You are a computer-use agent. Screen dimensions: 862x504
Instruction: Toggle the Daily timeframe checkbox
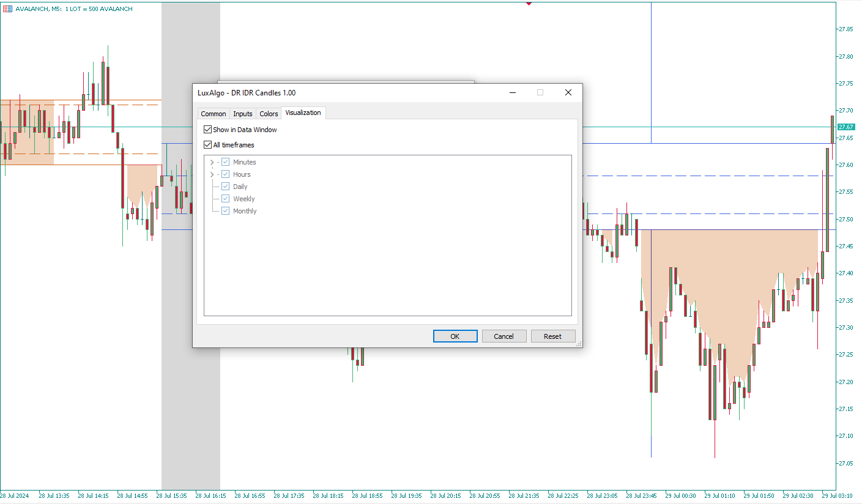(x=226, y=187)
